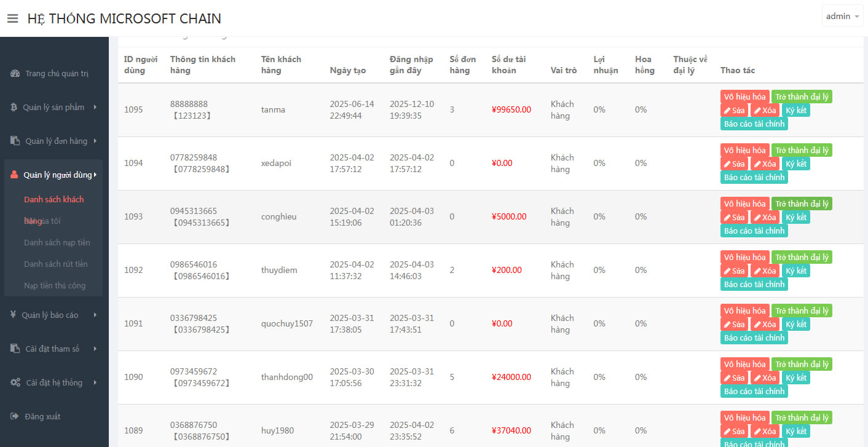
Task: Click Trở thành đại lý for user xedapoi
Action: (802, 150)
